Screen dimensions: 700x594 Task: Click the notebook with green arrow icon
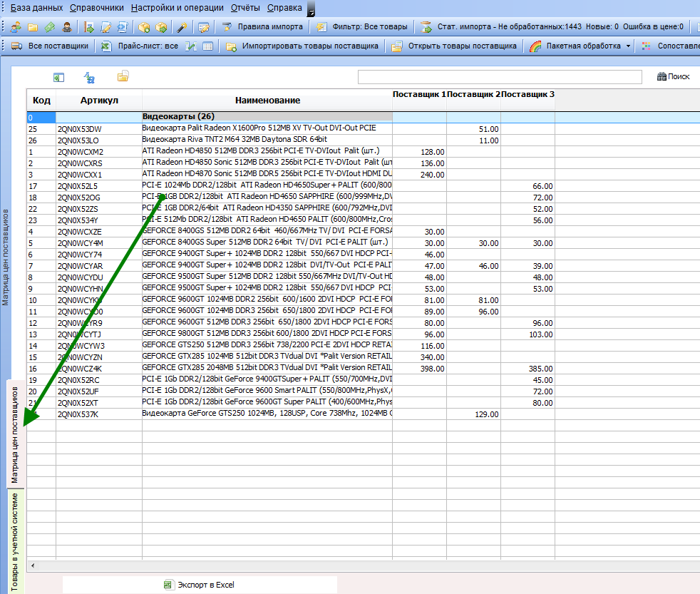(89, 27)
